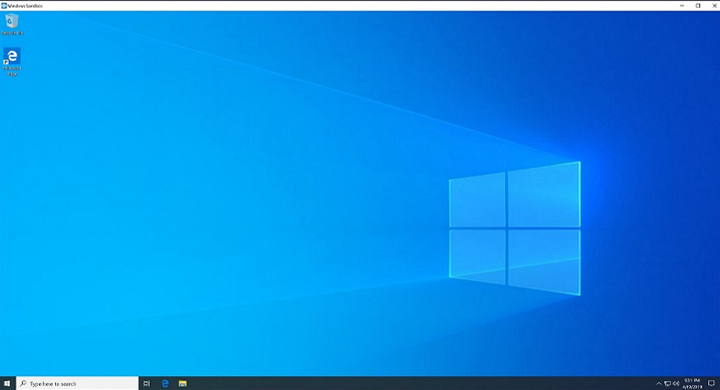Open the Recycle Bin desktop icon

pos(12,24)
